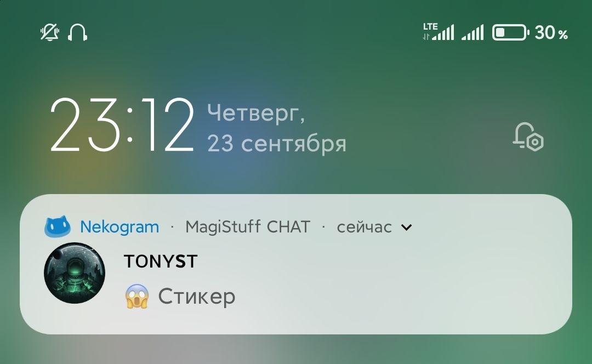Open the Стикер message text

196,297
